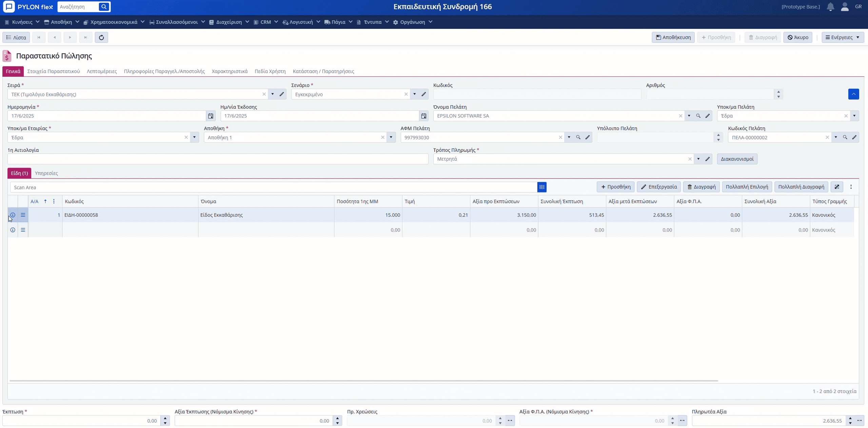Viewport: 868px width, 428px height.
Task: Edit the Σειρά field with pencil icon
Action: point(282,94)
